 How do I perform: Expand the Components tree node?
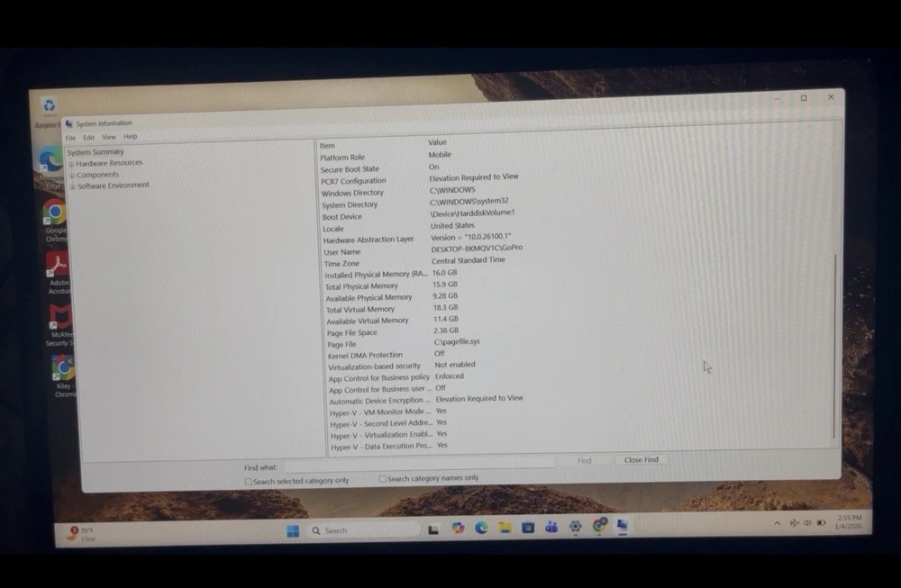tap(72, 175)
